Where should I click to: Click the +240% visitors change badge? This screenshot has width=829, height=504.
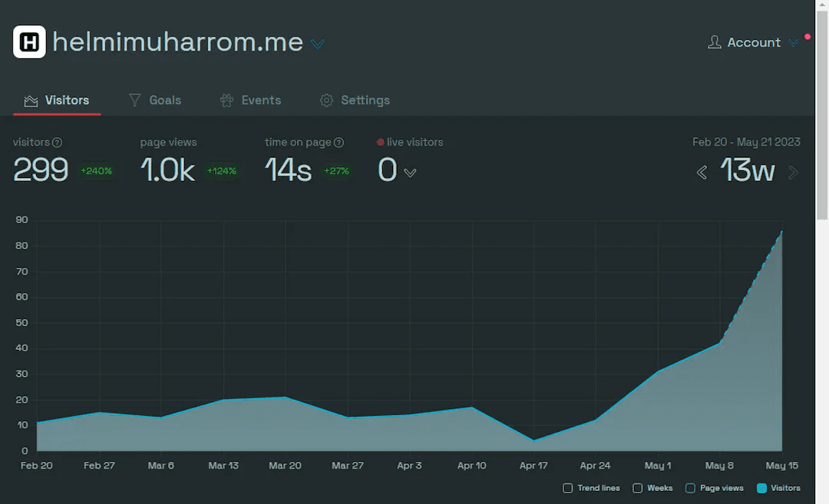96,171
